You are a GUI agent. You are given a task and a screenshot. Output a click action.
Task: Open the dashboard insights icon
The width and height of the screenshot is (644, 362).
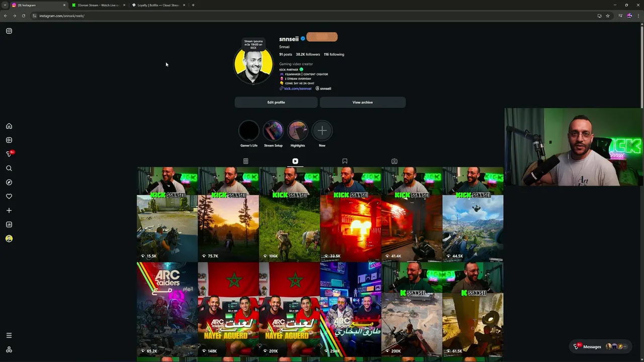tap(9, 225)
